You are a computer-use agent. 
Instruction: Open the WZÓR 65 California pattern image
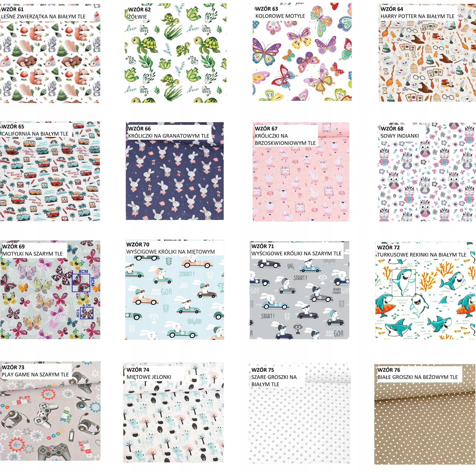(x=50, y=171)
